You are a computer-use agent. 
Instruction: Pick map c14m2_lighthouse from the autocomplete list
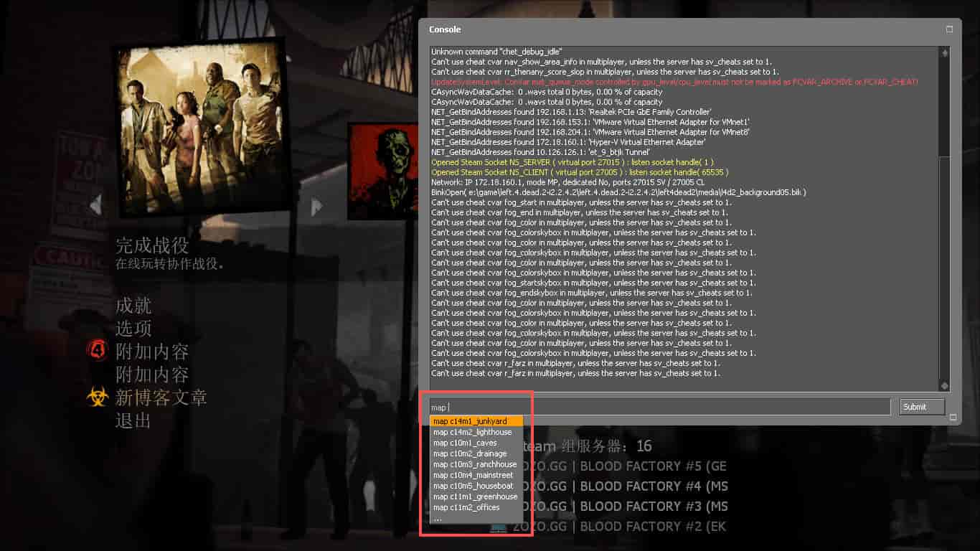pos(476,432)
